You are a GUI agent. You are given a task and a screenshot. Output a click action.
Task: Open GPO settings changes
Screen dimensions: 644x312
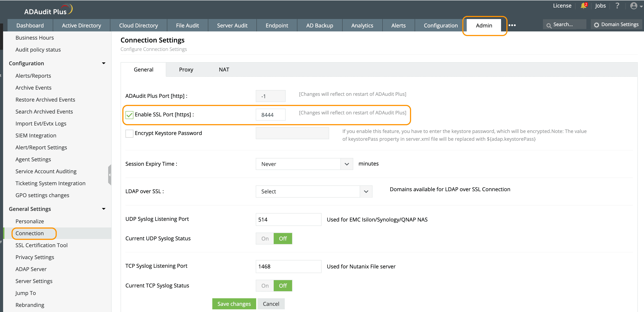pos(42,195)
